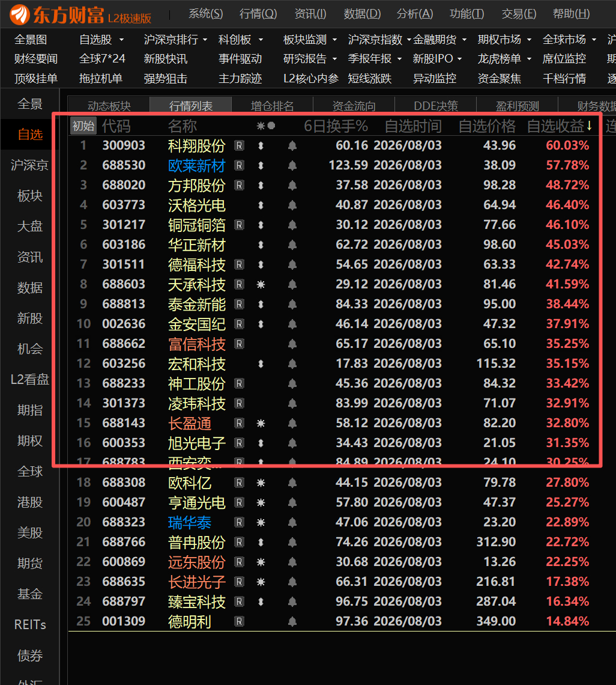This screenshot has height=685, width=616.
Task: Select 沪深京 in the left sidebar
Action: (x=29, y=165)
